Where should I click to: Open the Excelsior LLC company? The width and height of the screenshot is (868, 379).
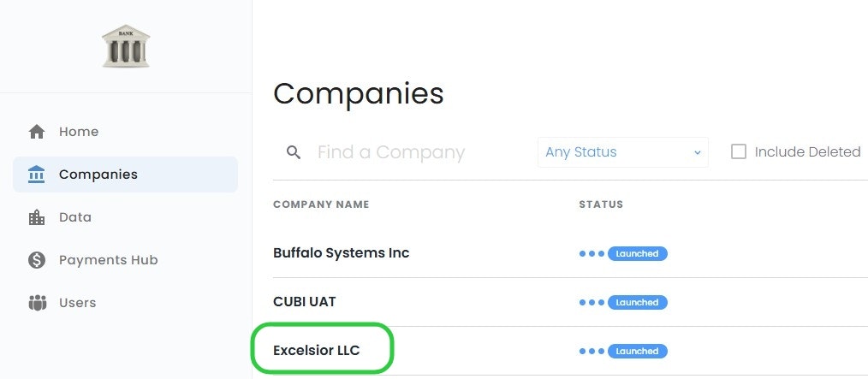click(317, 351)
